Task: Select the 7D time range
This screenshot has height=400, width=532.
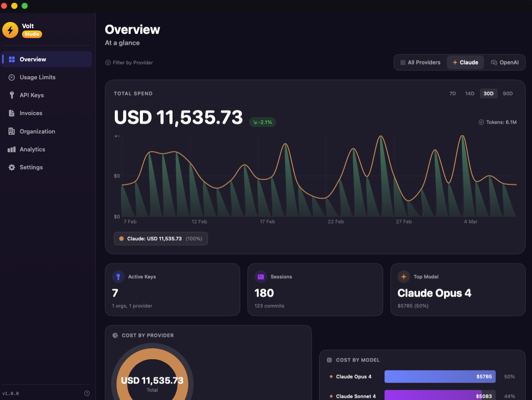Action: tap(452, 93)
